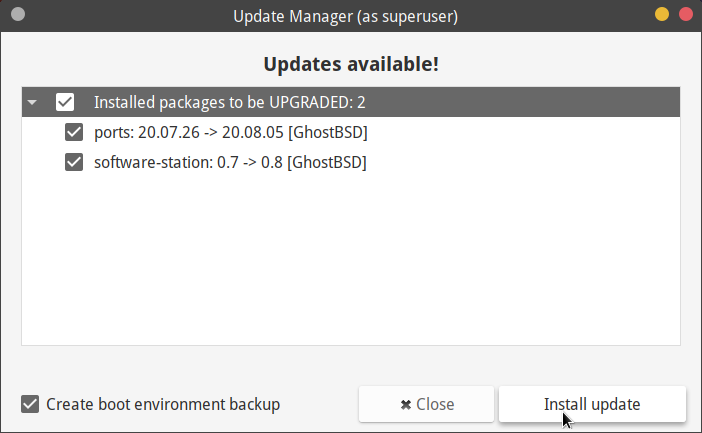Click the Updates available! heading
The width and height of the screenshot is (702, 433).
[x=351, y=65]
